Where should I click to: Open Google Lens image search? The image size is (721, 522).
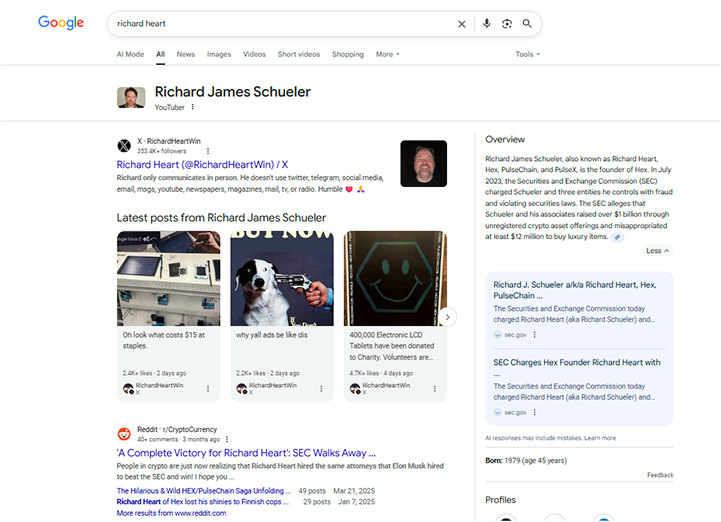tap(507, 24)
